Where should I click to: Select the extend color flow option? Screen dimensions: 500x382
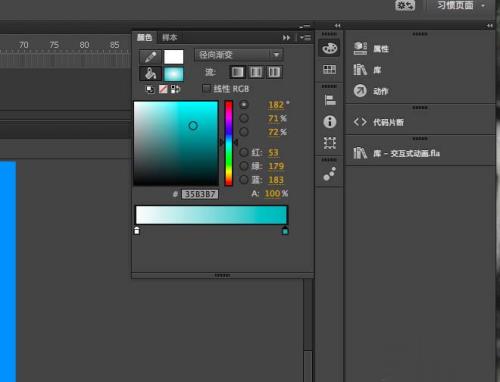[237, 72]
